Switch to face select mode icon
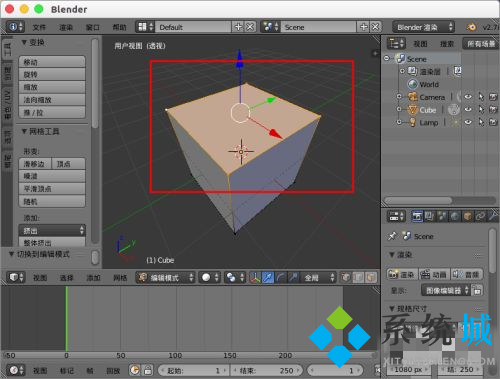The height and width of the screenshot is (379, 500). (371, 277)
